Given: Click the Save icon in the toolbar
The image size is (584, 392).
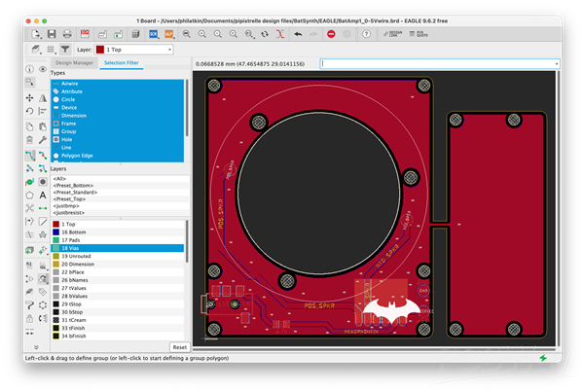Looking at the screenshot, I should (52, 33).
